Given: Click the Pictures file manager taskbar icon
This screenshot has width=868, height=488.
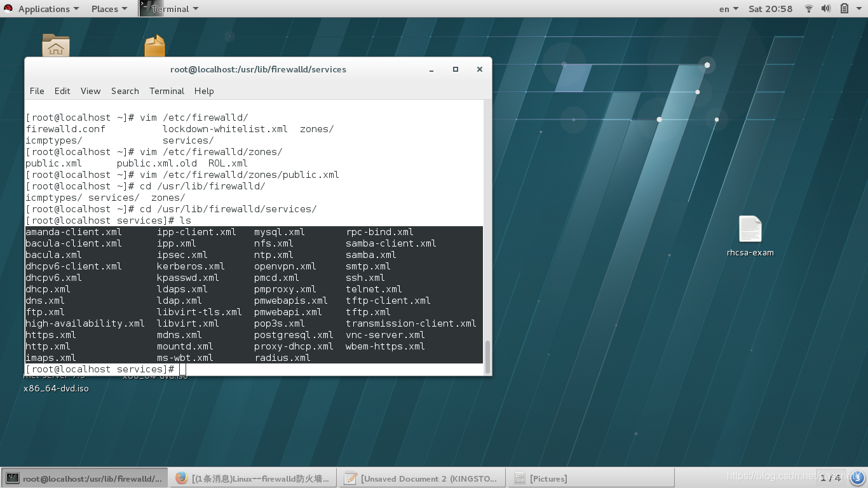Looking at the screenshot, I should click(x=519, y=478).
